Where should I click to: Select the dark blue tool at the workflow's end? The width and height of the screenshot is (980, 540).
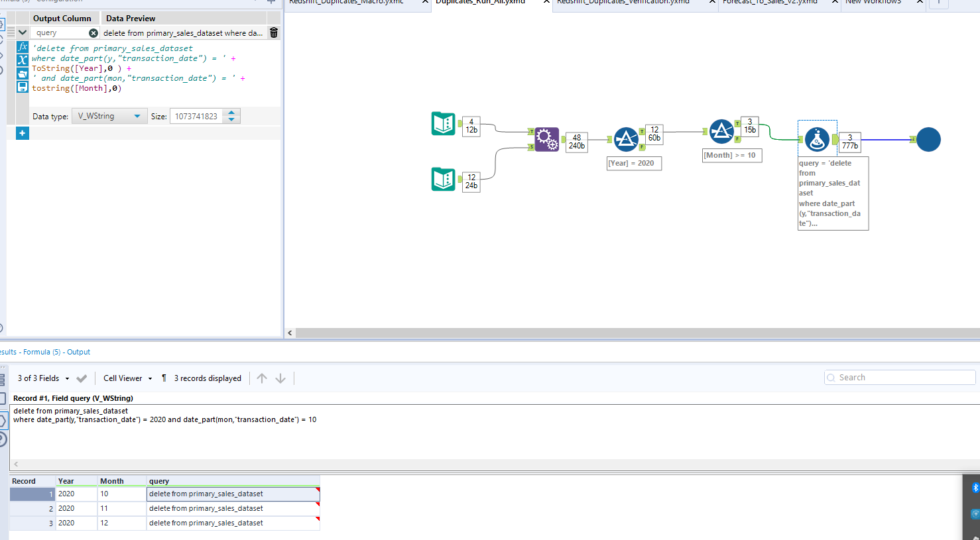click(x=928, y=139)
